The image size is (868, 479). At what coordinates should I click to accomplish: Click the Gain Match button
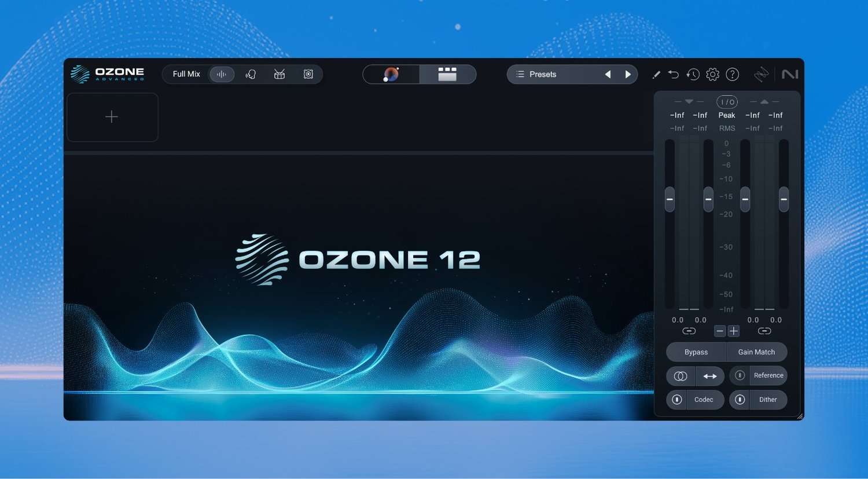(x=757, y=352)
